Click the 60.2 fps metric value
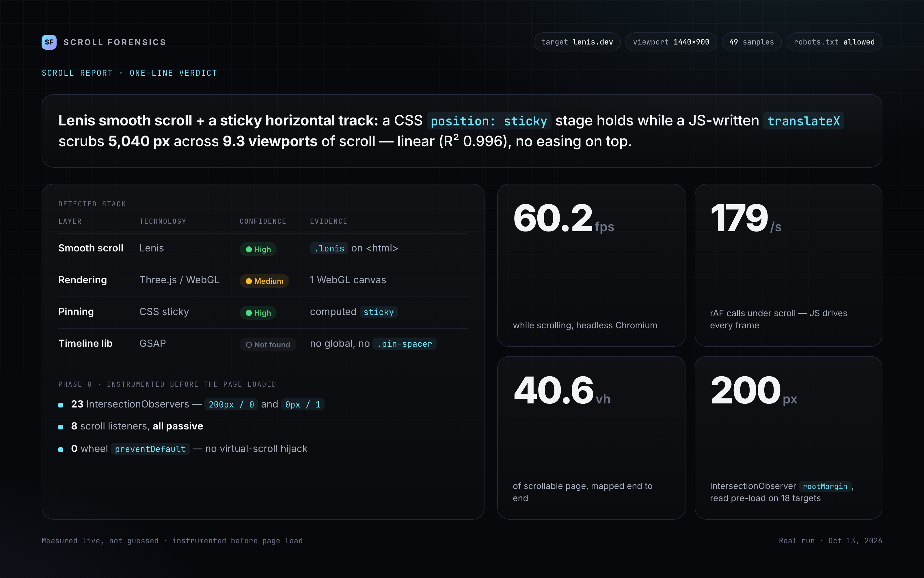The width and height of the screenshot is (924, 578). (564, 218)
